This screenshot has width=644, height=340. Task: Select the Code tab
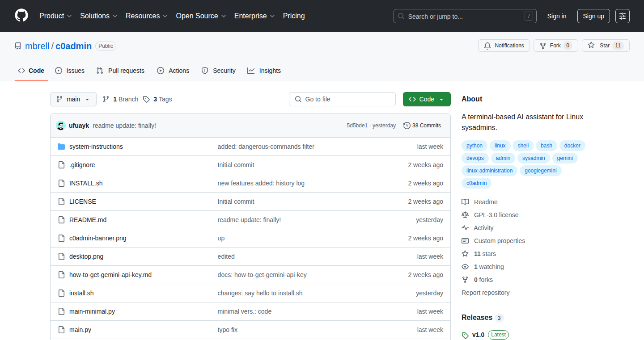(x=31, y=71)
